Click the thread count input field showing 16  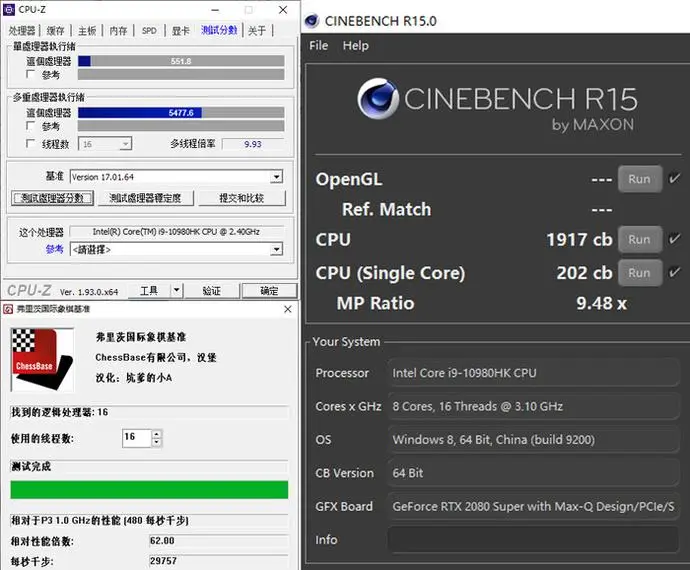136,438
